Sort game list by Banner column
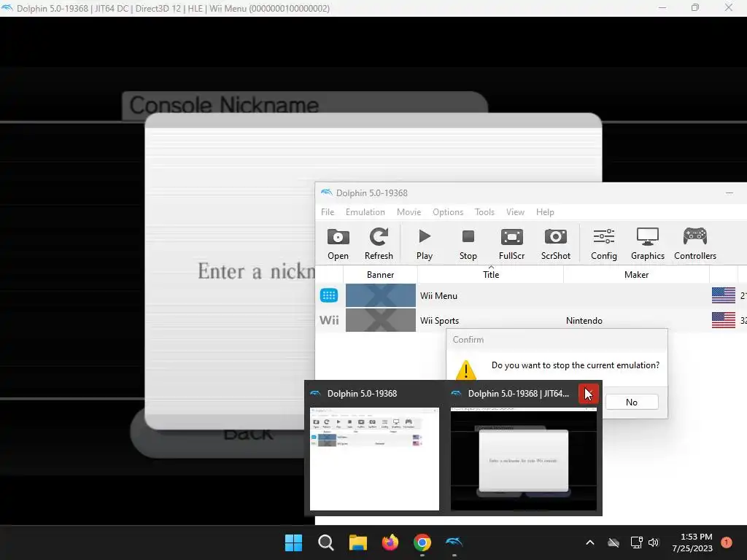Image resolution: width=747 pixels, height=560 pixels. pyautogui.click(x=380, y=274)
